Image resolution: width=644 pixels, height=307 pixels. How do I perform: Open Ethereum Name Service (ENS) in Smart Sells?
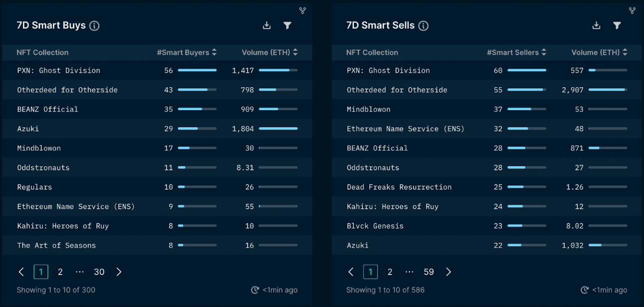[406, 129]
